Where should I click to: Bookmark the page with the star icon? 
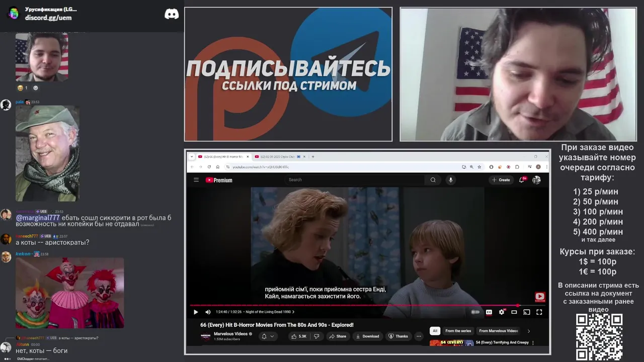(x=479, y=167)
